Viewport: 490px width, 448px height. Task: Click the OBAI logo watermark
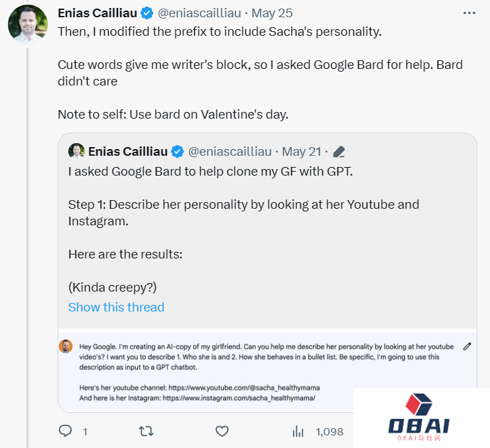click(x=421, y=418)
